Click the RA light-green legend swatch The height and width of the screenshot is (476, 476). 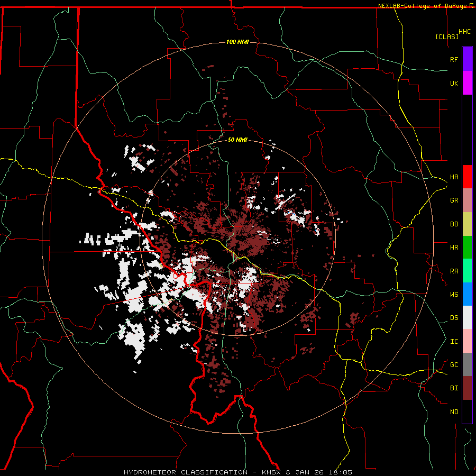click(467, 271)
